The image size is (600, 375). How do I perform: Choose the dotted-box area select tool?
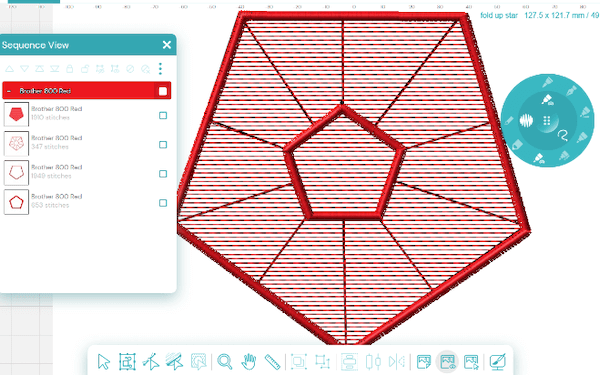tap(199, 362)
